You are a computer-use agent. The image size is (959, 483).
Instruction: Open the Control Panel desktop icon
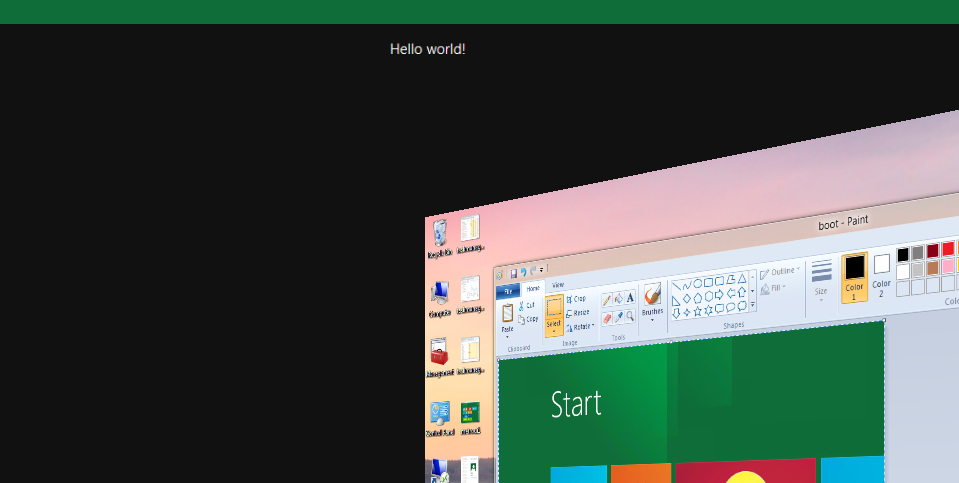coord(439,413)
